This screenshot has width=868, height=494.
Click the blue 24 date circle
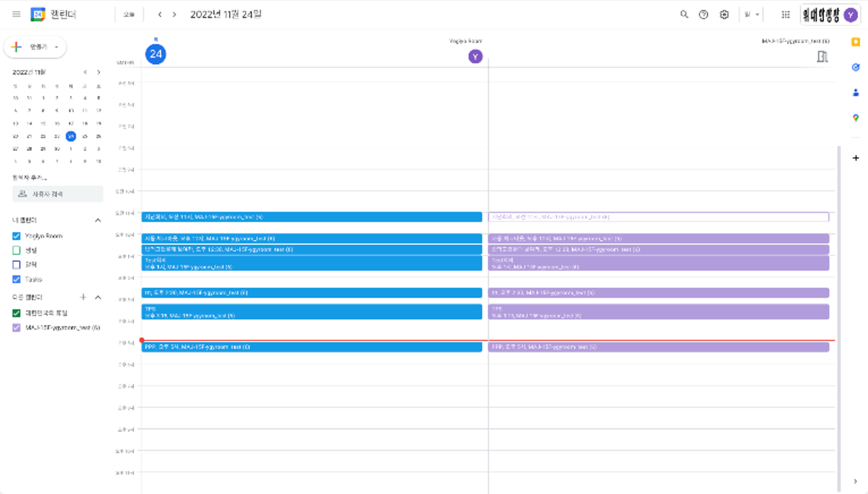[x=156, y=54]
